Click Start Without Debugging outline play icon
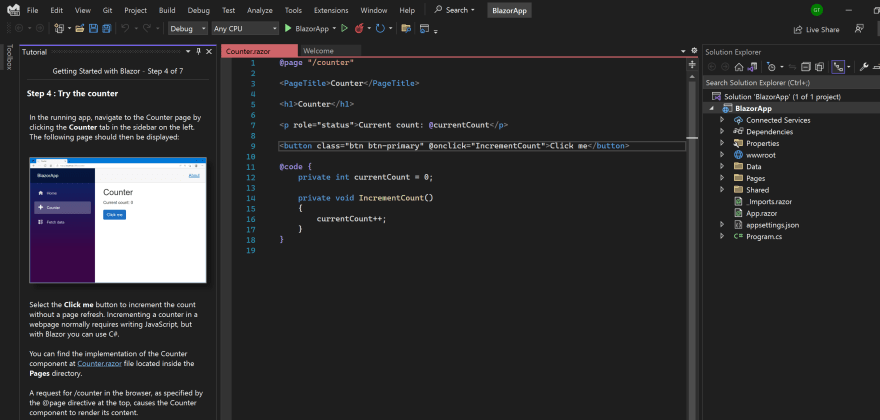 click(345, 28)
